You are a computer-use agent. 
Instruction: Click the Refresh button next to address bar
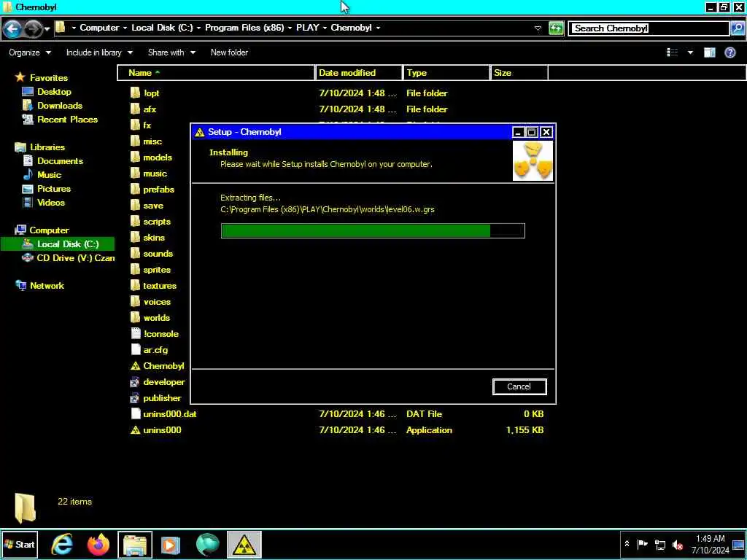[x=555, y=28]
